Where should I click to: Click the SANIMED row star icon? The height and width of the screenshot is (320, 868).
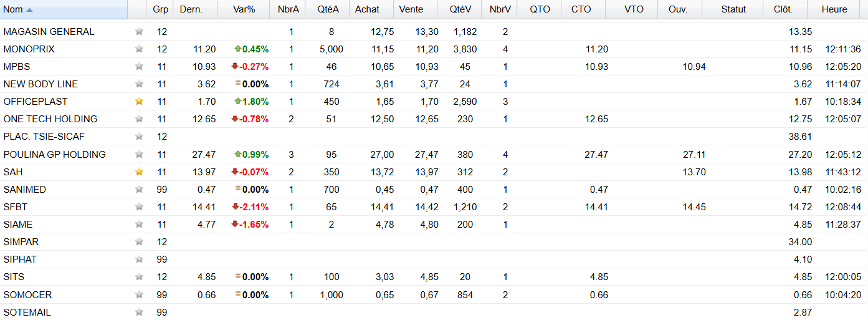coord(139,189)
